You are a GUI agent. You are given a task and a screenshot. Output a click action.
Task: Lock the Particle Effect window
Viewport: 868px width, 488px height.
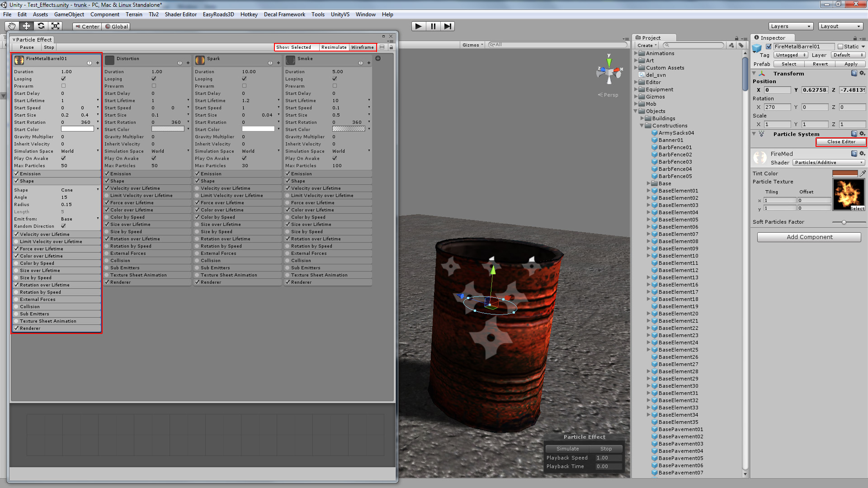(x=391, y=47)
